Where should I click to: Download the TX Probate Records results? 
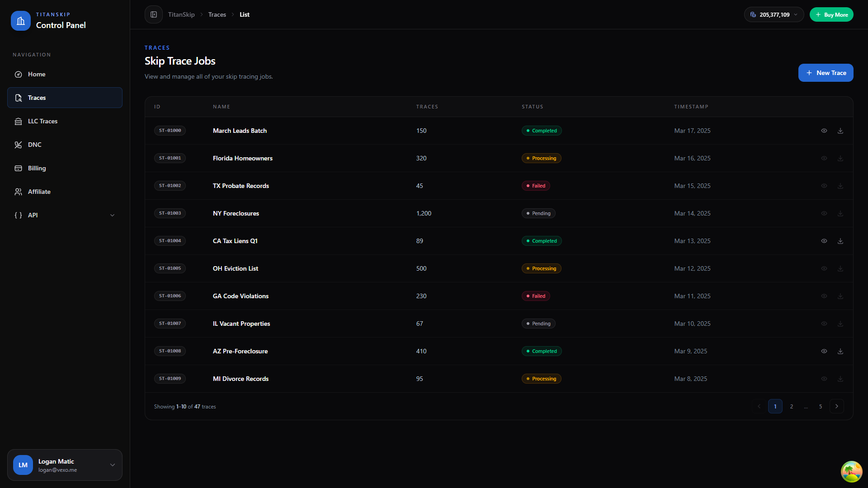click(x=840, y=186)
